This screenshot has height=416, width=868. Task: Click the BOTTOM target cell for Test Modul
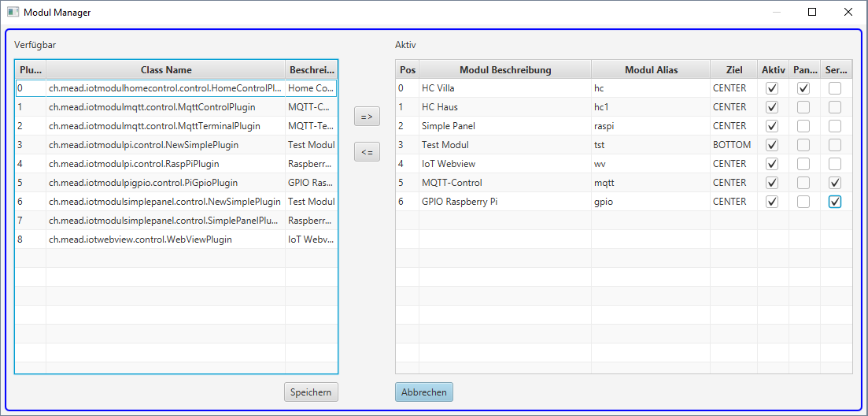pos(732,145)
